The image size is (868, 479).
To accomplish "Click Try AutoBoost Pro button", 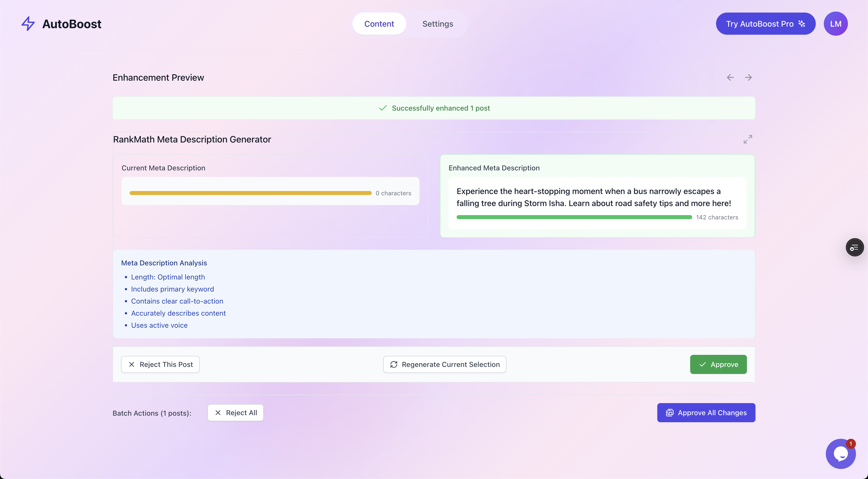I will pos(766,24).
